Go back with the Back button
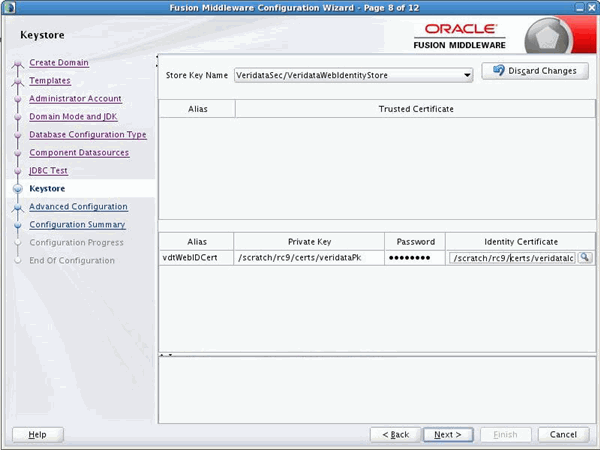The height and width of the screenshot is (450, 600). [x=395, y=434]
